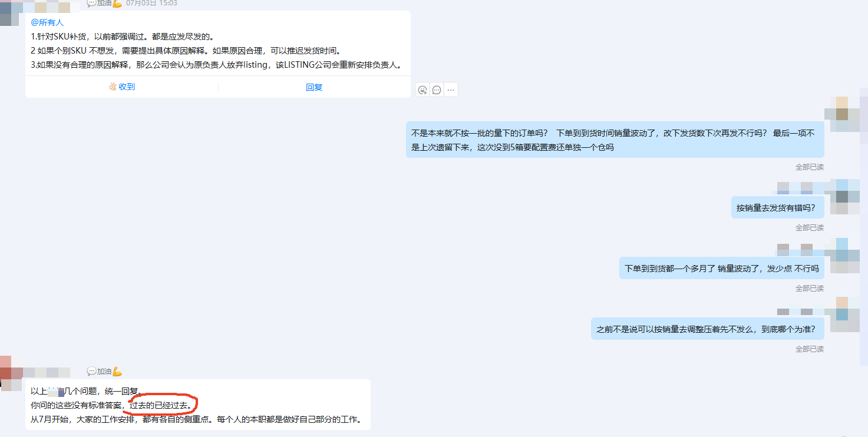Click 全部已读 under the 配置费 long message

pyautogui.click(x=810, y=167)
